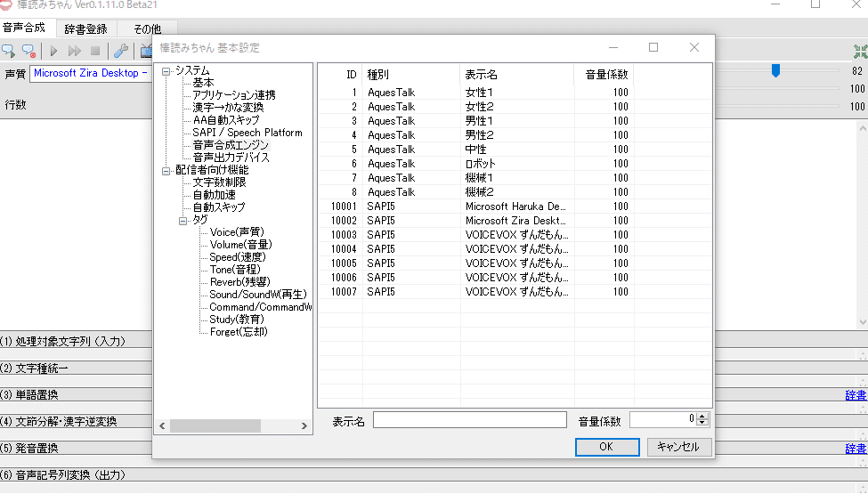This screenshot has width=868, height=494.
Task: Select Volume(音量) tag item
Action: pyautogui.click(x=240, y=245)
